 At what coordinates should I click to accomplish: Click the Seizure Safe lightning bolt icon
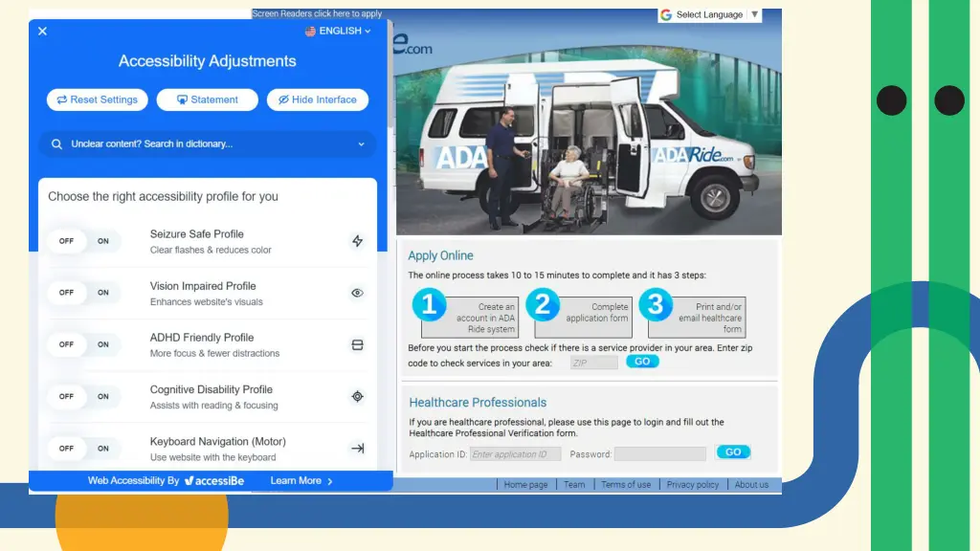point(358,241)
